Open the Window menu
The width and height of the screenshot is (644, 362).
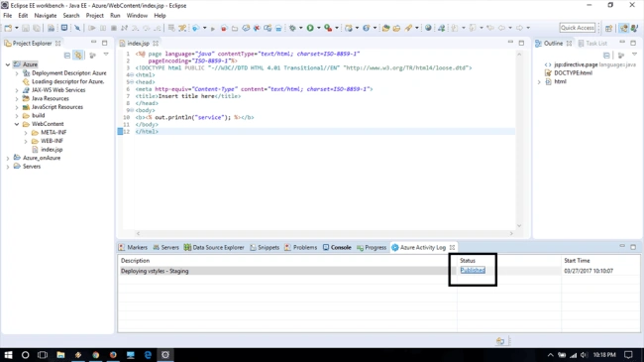point(137,16)
